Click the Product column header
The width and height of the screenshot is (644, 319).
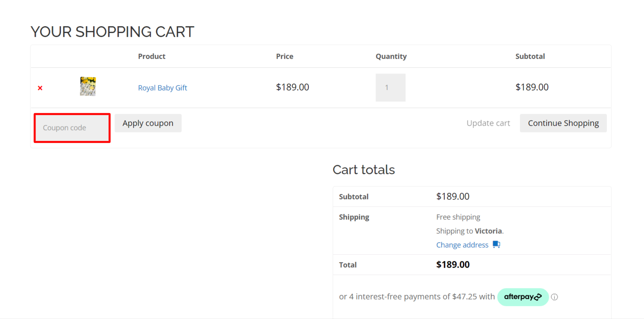(x=151, y=57)
